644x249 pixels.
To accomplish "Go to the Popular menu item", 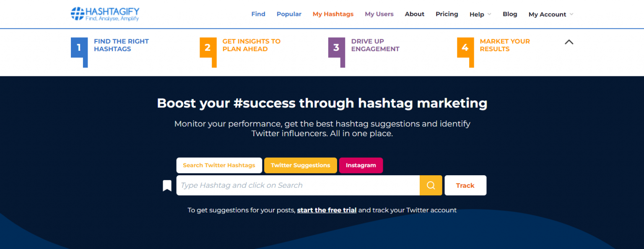I will (289, 14).
